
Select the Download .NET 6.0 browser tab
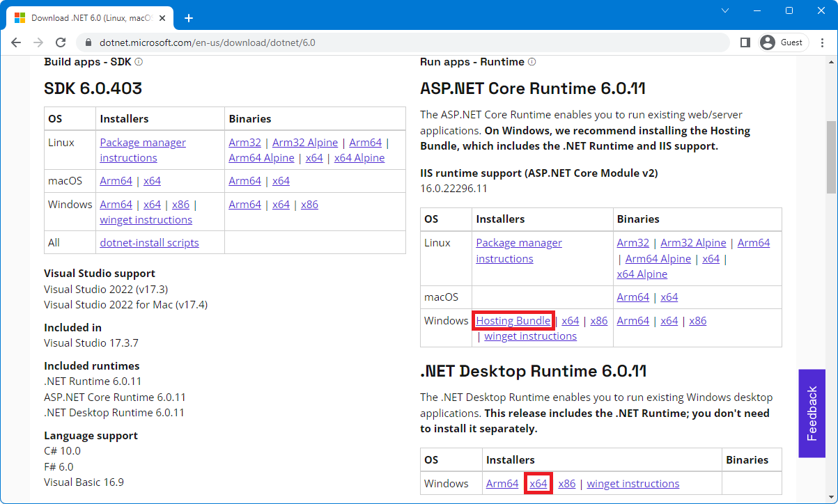pyautogui.click(x=91, y=18)
